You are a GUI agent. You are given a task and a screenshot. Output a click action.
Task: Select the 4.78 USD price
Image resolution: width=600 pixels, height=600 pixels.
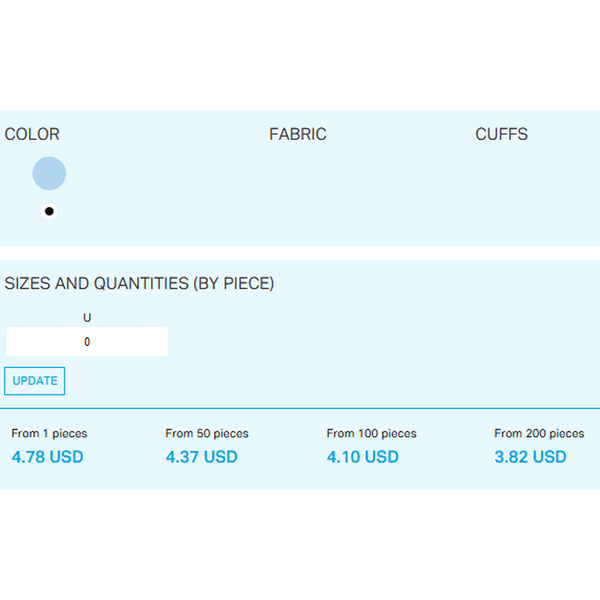tap(47, 457)
